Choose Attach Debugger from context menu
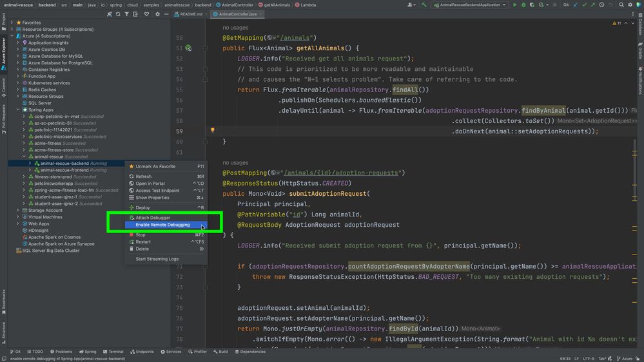 [x=166, y=218]
